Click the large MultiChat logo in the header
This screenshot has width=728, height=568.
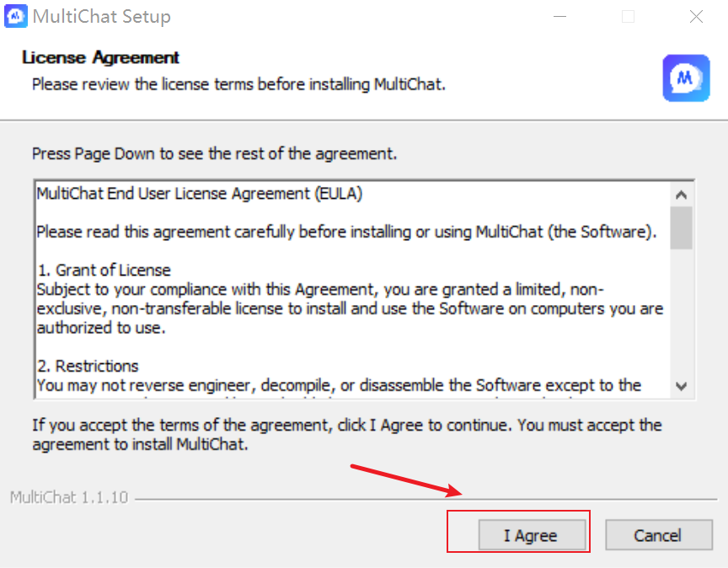[x=686, y=78]
